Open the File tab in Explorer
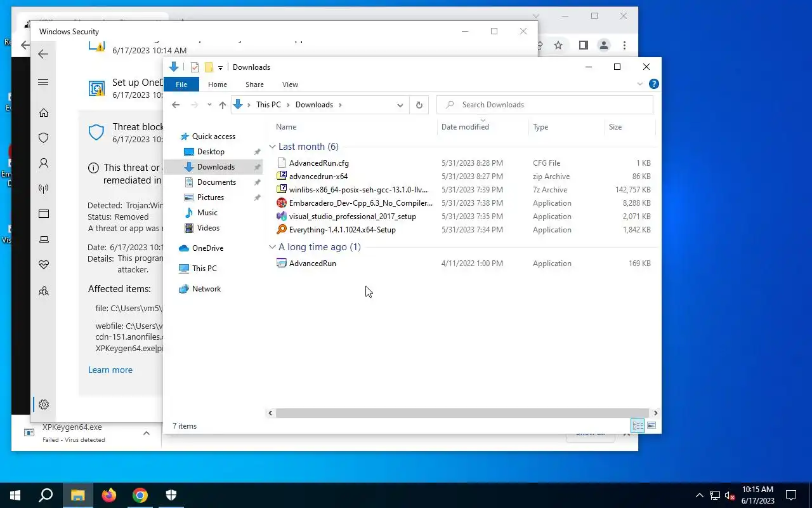 click(x=181, y=84)
